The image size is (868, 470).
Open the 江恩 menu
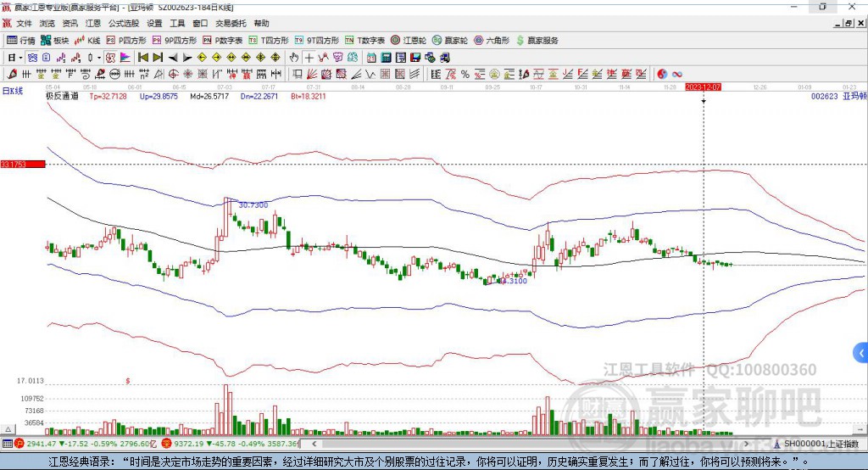[93, 23]
